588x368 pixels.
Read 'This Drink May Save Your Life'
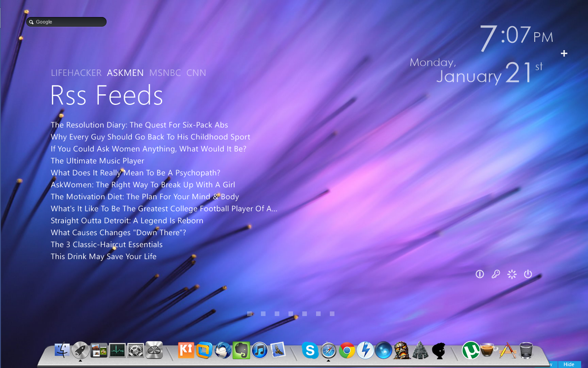[103, 256]
